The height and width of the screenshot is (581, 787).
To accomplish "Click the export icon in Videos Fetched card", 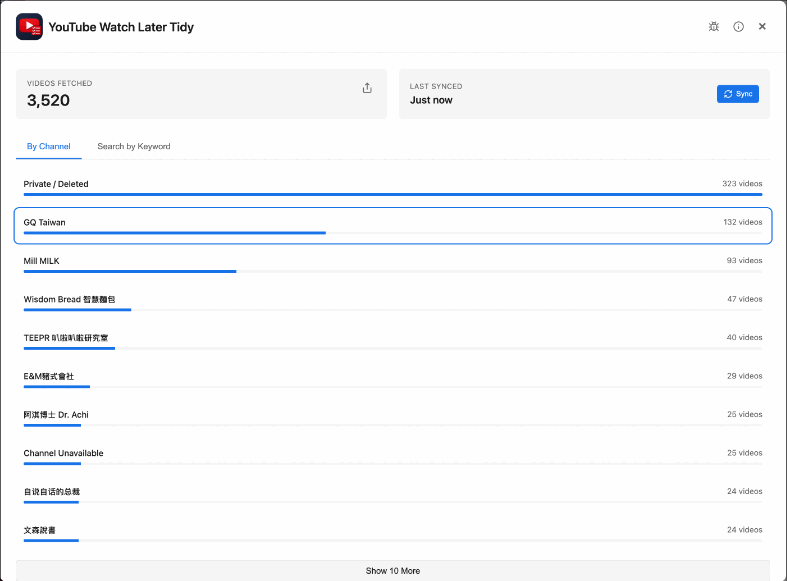I will pyautogui.click(x=367, y=88).
